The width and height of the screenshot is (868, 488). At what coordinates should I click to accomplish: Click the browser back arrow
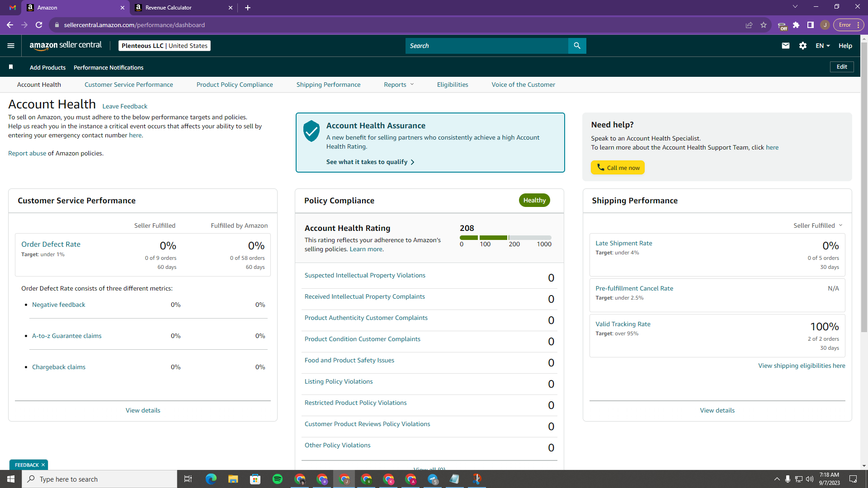[x=10, y=25]
